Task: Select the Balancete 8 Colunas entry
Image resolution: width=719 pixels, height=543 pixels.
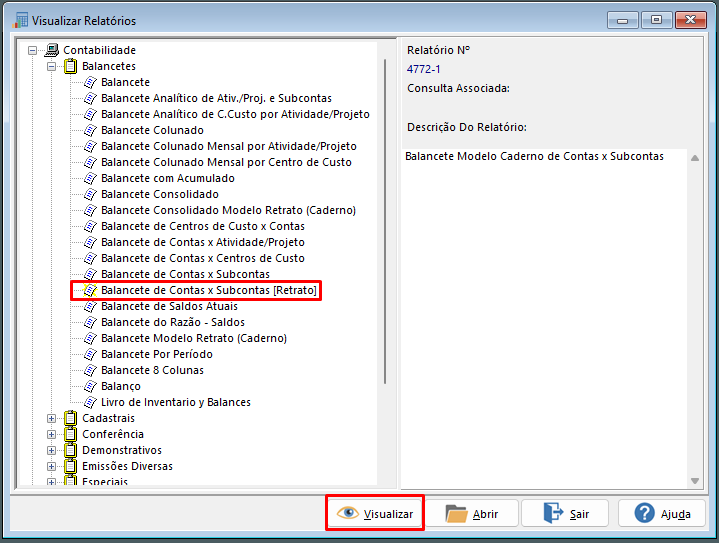Action: point(152,370)
